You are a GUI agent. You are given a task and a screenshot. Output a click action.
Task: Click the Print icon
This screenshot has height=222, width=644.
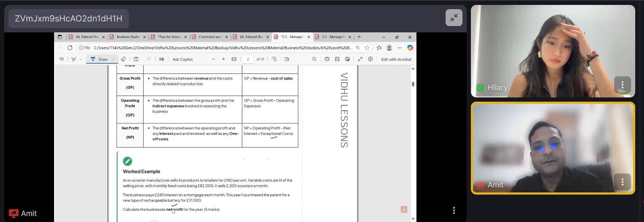(327, 59)
